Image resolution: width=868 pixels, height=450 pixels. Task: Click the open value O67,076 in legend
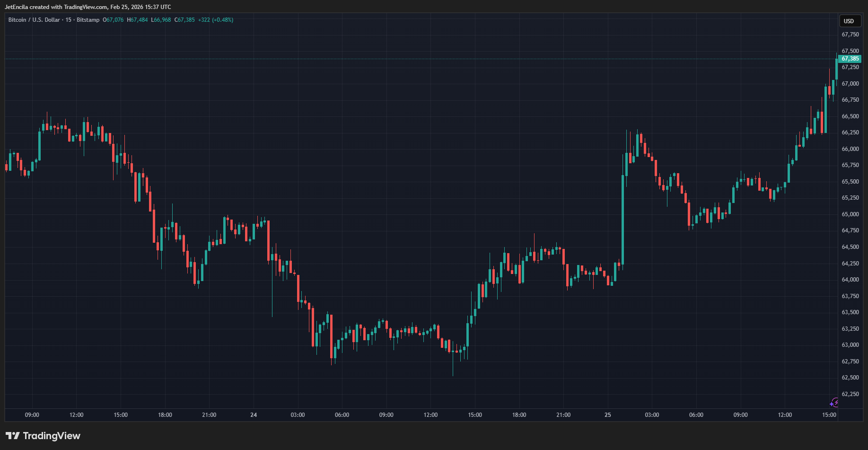pos(113,20)
